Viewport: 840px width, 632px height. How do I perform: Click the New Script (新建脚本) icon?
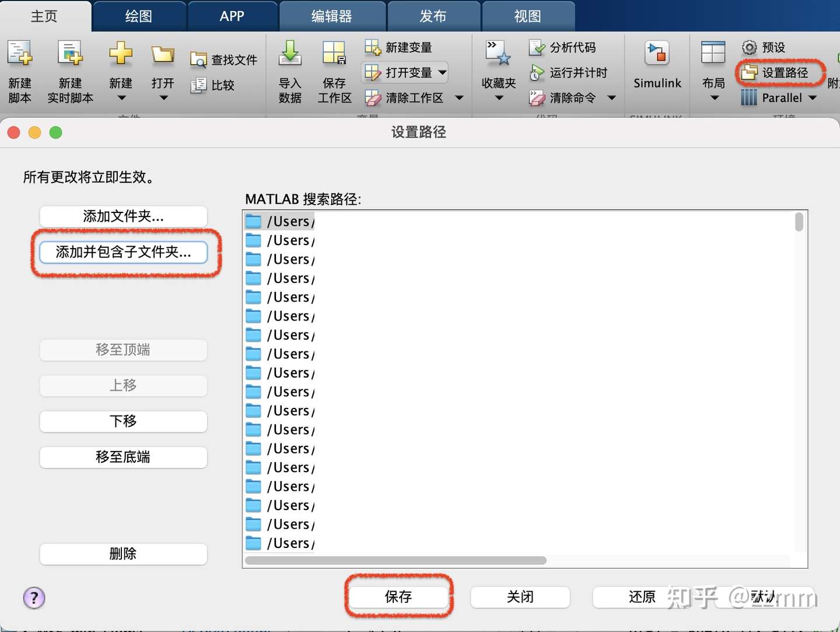coord(20,54)
